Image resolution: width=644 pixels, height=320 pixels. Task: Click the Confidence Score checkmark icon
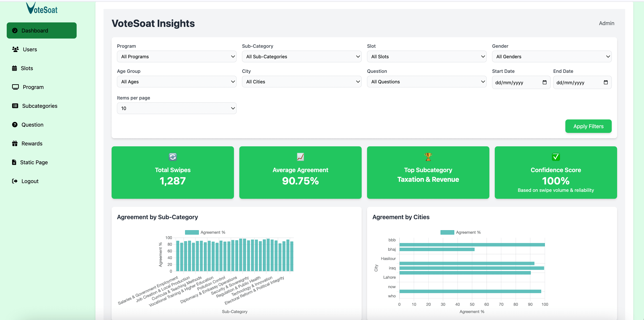click(556, 157)
